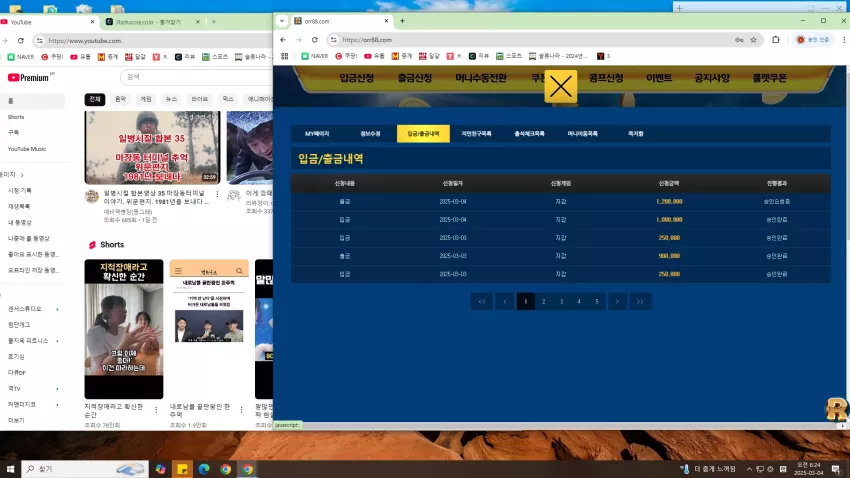
Task: Select the 음악 filter chip on YouTube
Action: [x=120, y=99]
